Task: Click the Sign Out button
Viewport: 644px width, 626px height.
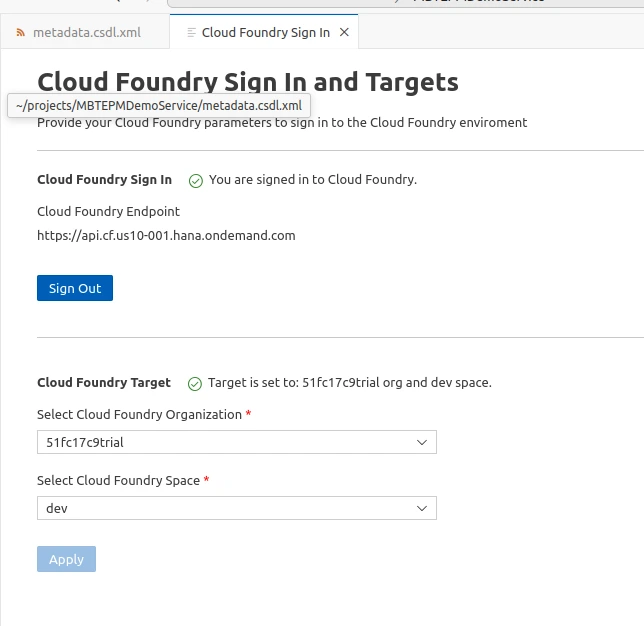Action: pyautogui.click(x=75, y=288)
